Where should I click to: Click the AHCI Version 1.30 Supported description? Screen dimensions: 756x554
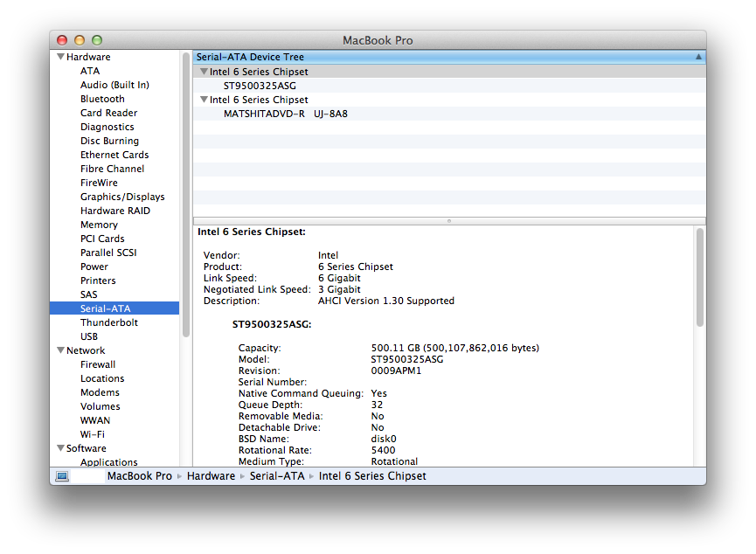(x=385, y=301)
